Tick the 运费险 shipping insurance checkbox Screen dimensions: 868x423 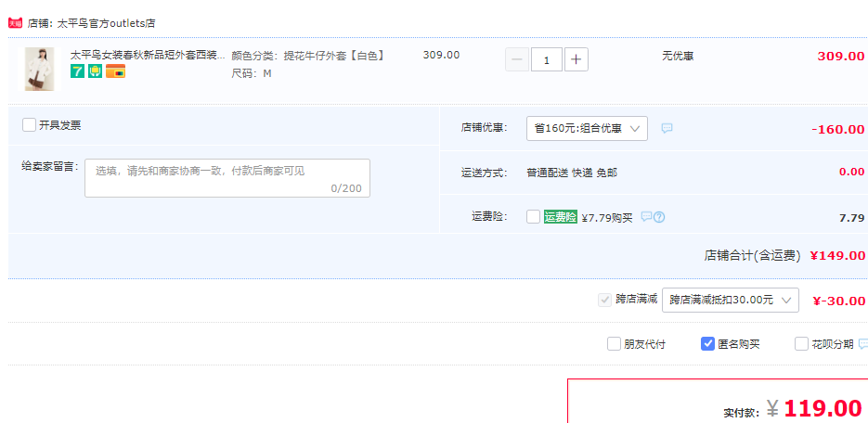[533, 217]
